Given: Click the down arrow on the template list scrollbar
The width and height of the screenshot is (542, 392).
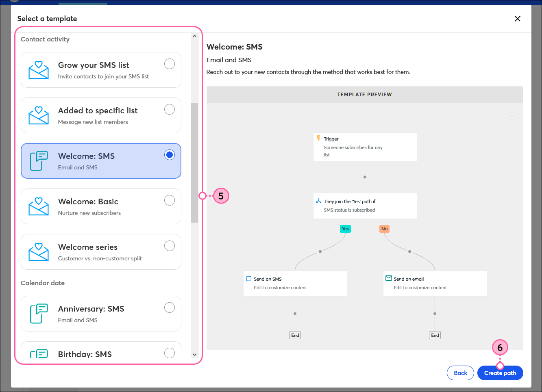Looking at the screenshot, I should tap(194, 355).
